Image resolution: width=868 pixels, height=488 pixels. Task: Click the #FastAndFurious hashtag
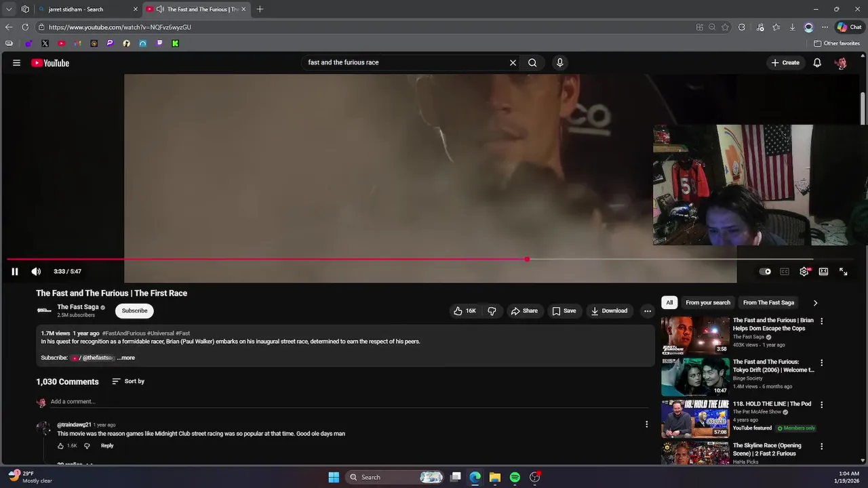click(x=123, y=333)
